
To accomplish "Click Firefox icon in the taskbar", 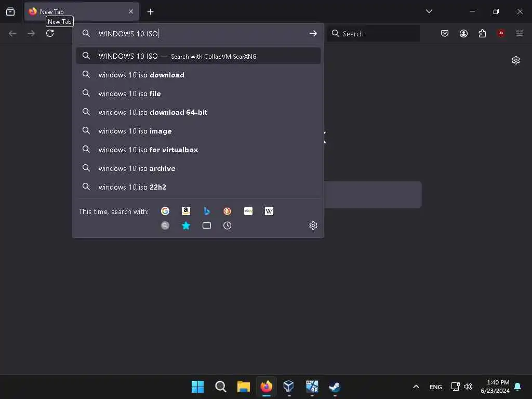I will pyautogui.click(x=267, y=387).
